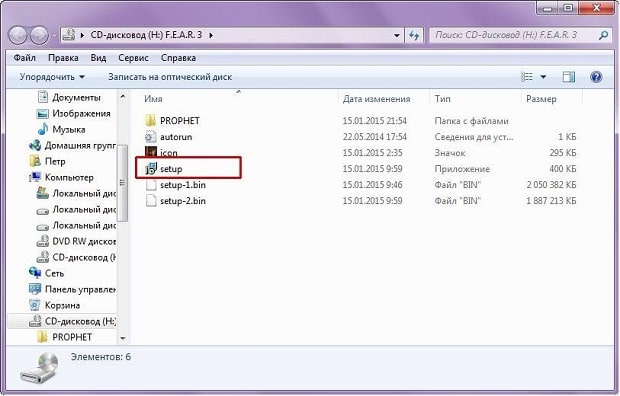The height and width of the screenshot is (396, 620).
Task: Click the breadcrumb arrow after F.E.A.R. 3
Action: [x=211, y=35]
